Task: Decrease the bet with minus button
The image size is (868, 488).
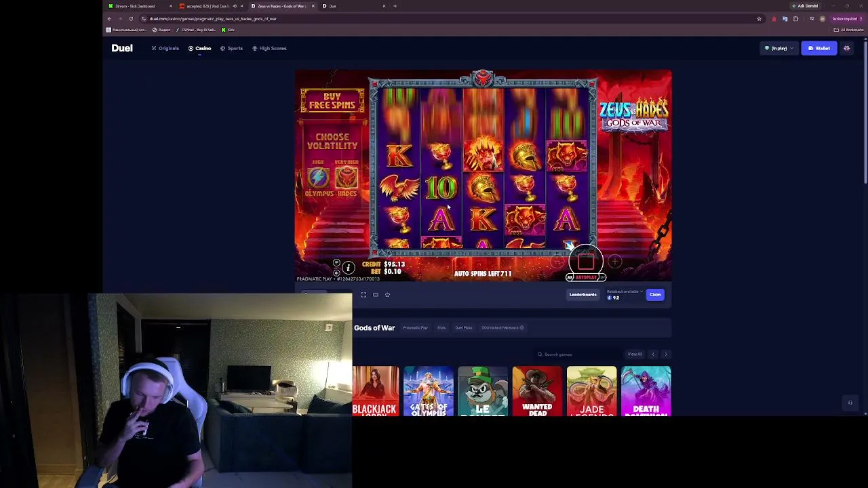Action: click(x=557, y=262)
